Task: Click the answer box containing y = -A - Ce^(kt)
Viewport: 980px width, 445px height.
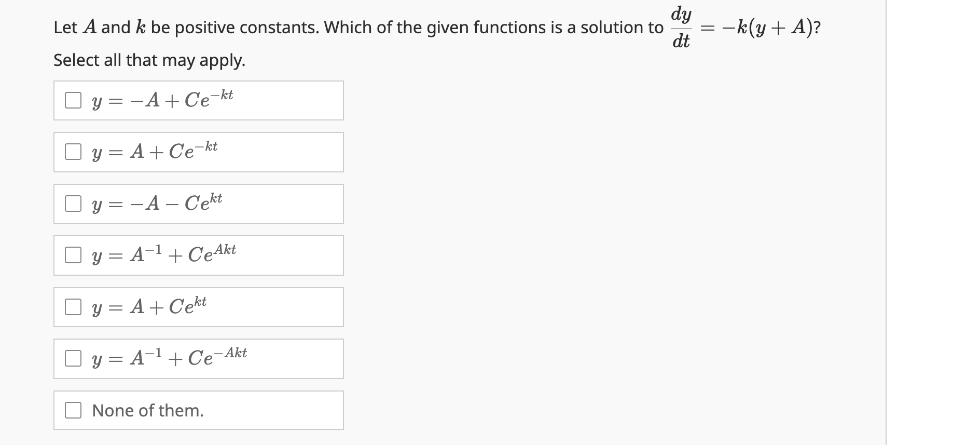Action: (x=199, y=204)
